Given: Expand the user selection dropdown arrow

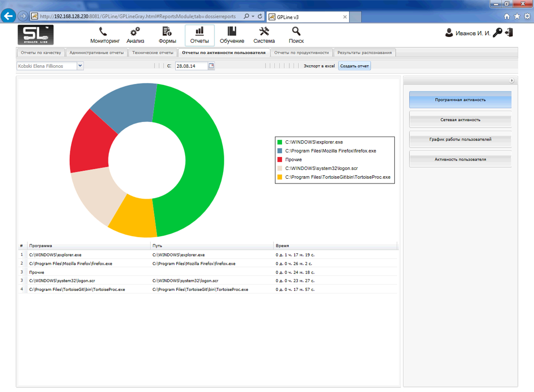Looking at the screenshot, I should (80, 66).
